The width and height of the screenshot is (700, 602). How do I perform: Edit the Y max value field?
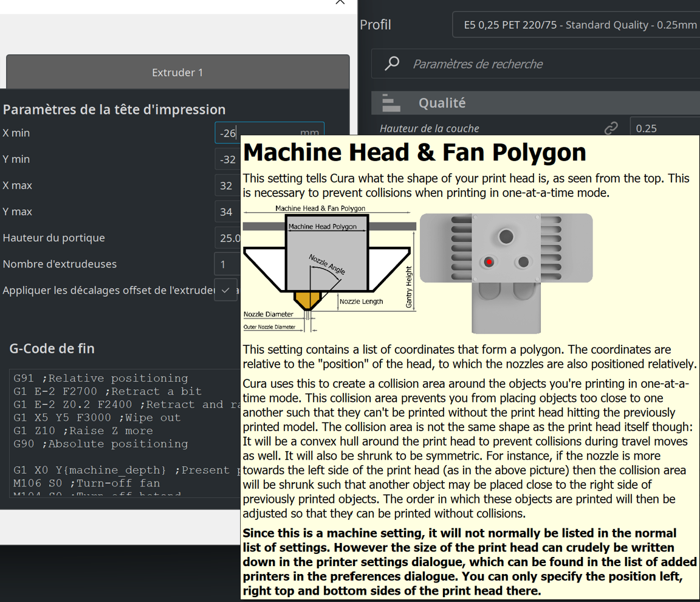point(228,212)
